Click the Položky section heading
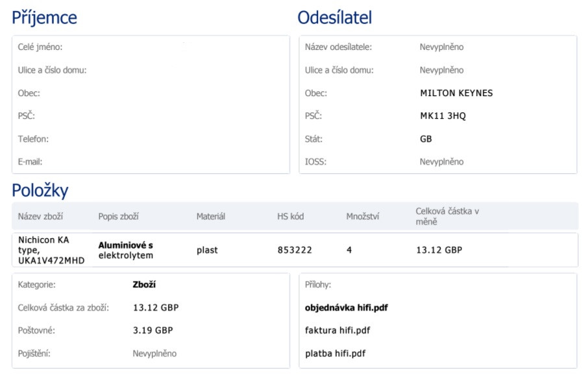Screen dimensions: 588x388 [40, 191]
